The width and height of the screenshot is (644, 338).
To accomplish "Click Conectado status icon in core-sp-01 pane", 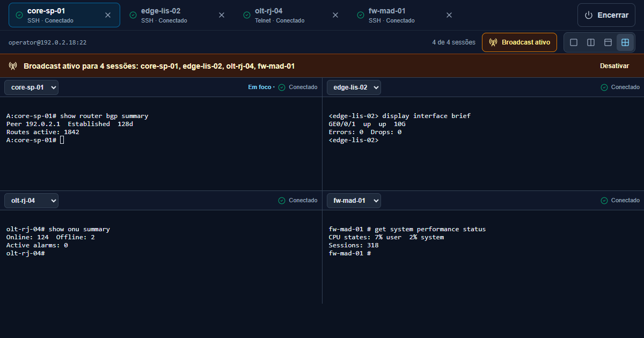I will pyautogui.click(x=282, y=87).
